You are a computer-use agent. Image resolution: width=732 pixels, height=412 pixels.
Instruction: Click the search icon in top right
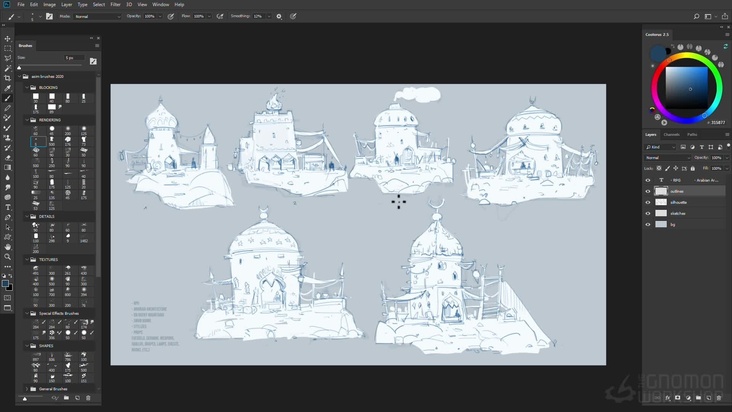pyautogui.click(x=696, y=16)
